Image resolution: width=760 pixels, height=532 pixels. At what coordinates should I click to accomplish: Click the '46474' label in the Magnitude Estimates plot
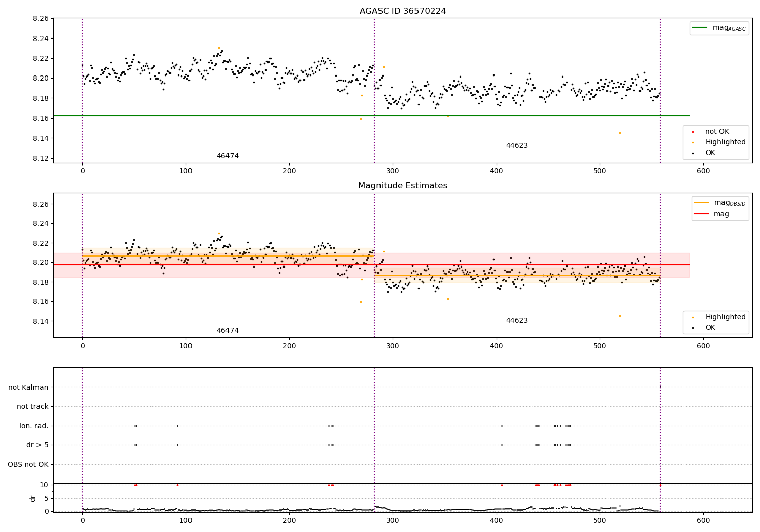pos(227,330)
